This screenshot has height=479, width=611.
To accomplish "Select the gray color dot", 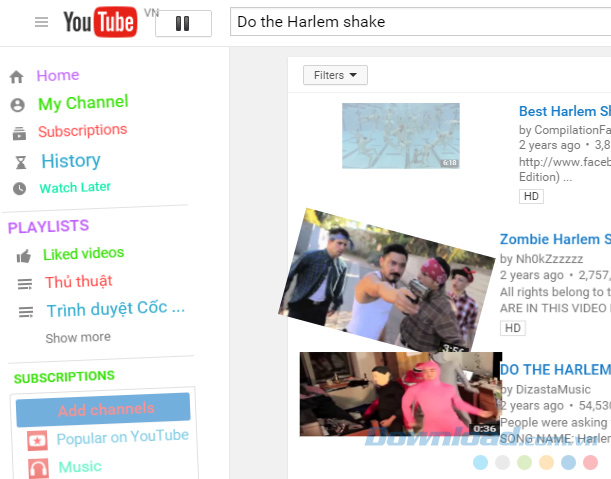I will coord(502,462).
